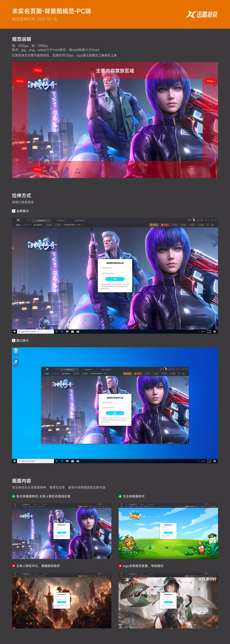Select active 迅雷游戏中心 tab in windowed demo

(69, 369)
